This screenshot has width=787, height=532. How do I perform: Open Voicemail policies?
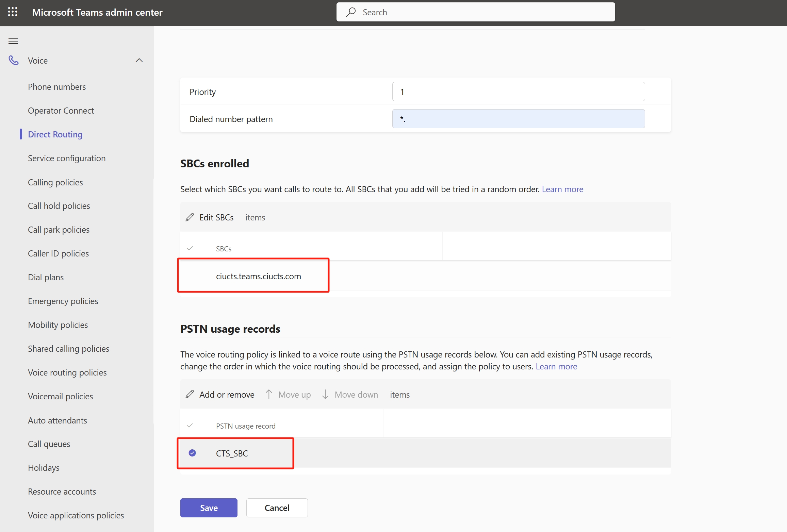pos(60,396)
